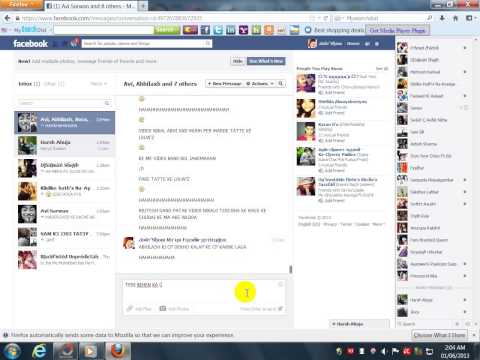480x360 pixels.
Task: Click the search messages field
Action: [x=64, y=103]
